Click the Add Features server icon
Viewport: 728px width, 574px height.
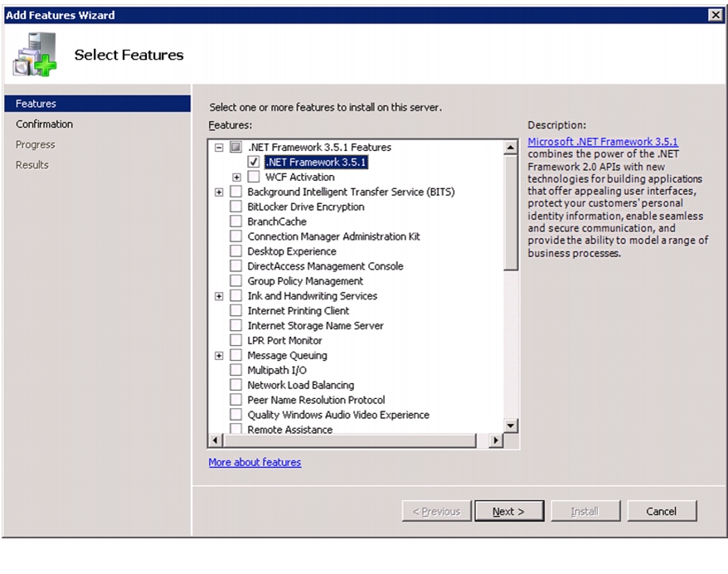point(35,54)
